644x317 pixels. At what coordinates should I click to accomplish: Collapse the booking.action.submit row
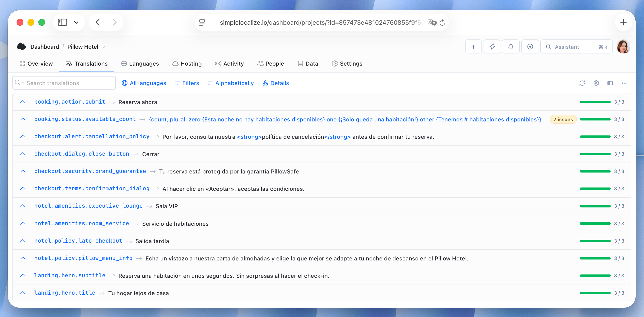(23, 102)
